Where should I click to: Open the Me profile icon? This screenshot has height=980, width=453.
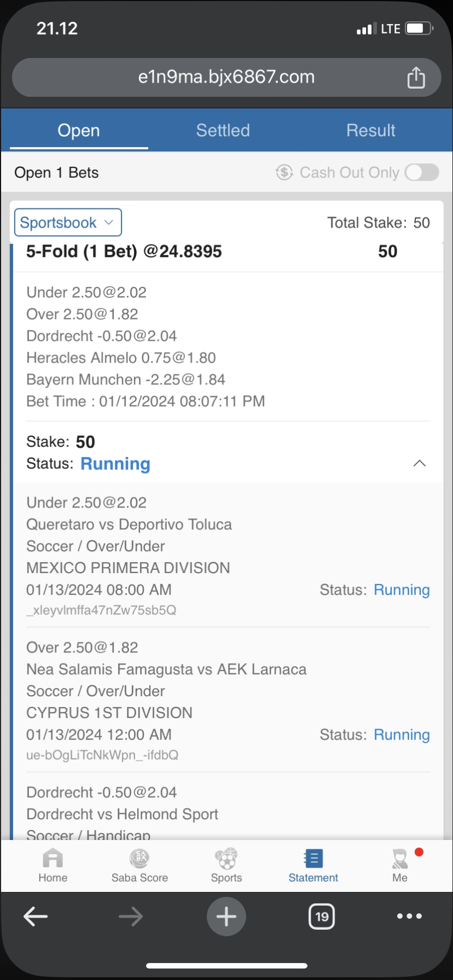point(400,859)
